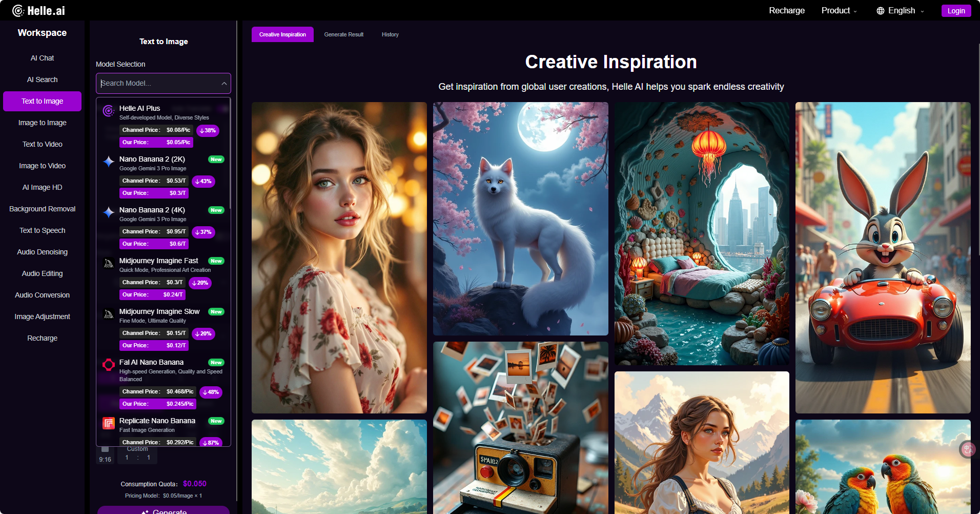The width and height of the screenshot is (980, 514).
Task: Open Recharge from the top navigation
Action: (x=786, y=10)
